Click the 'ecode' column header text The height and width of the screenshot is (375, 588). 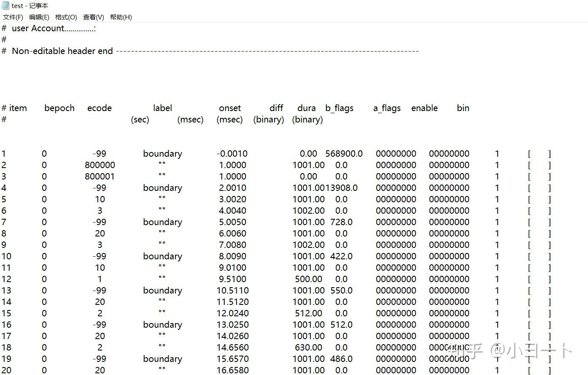99,108
